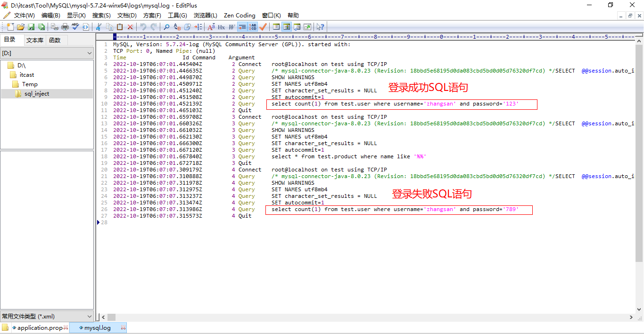Create a new file from the toolbar
The height and width of the screenshot is (334, 644).
[x=10, y=27]
